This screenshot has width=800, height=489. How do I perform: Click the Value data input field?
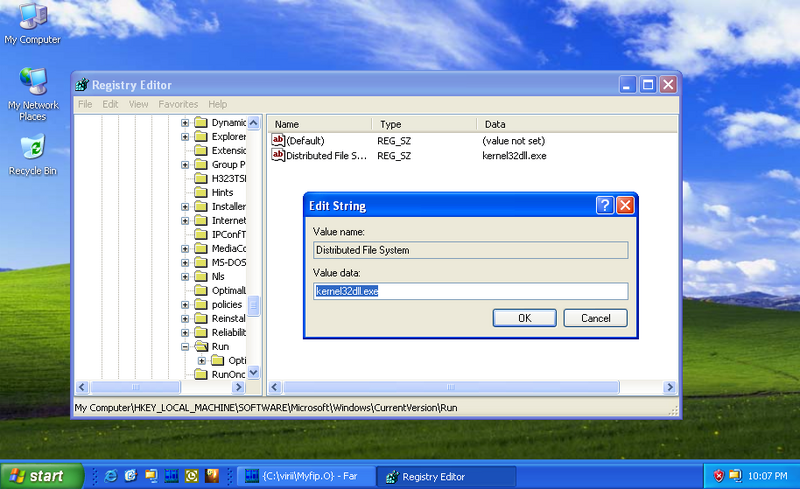(470, 291)
